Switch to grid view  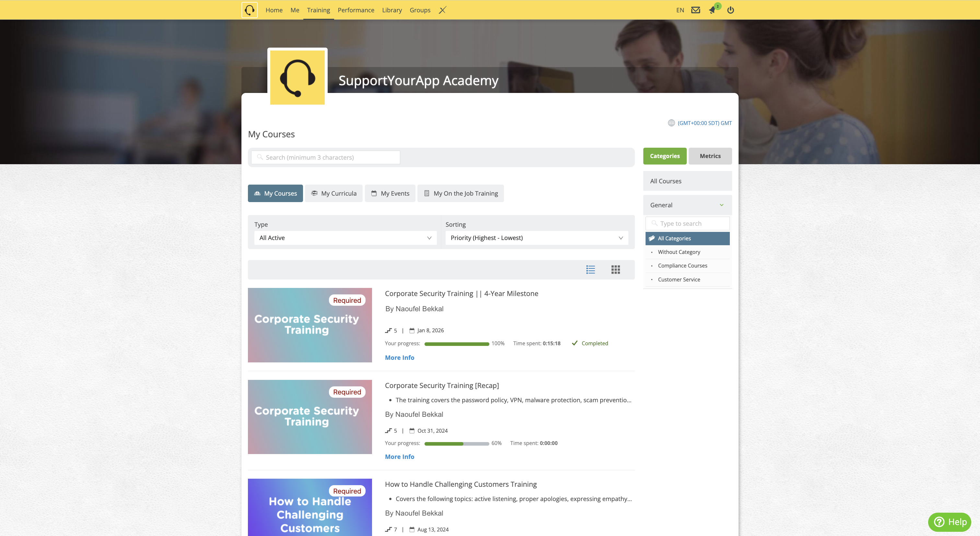tap(615, 269)
